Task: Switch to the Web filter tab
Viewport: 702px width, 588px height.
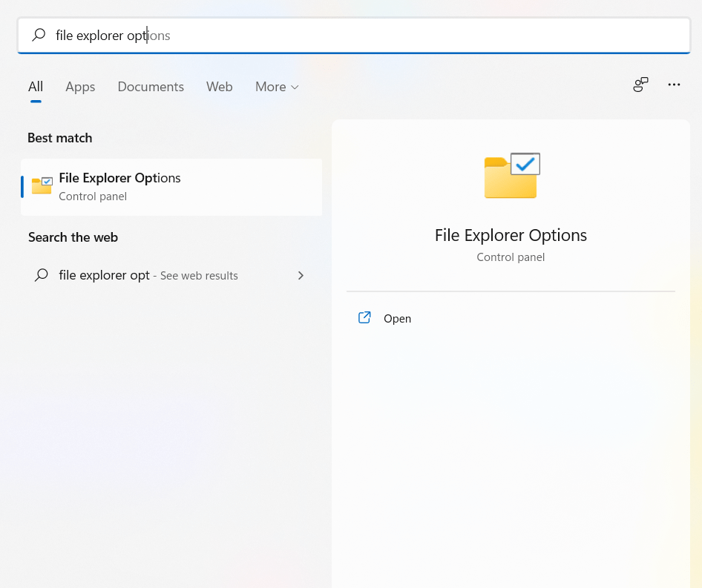Action: (x=220, y=86)
